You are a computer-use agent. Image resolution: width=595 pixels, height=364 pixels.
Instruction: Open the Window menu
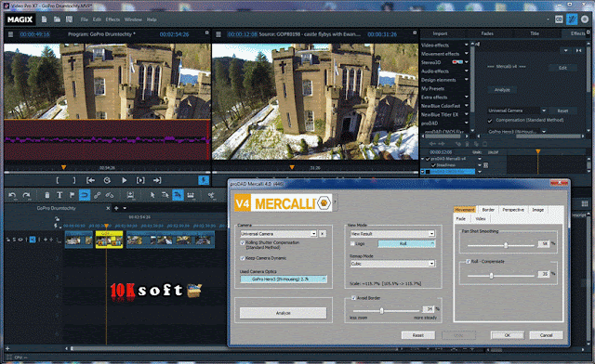click(x=133, y=19)
